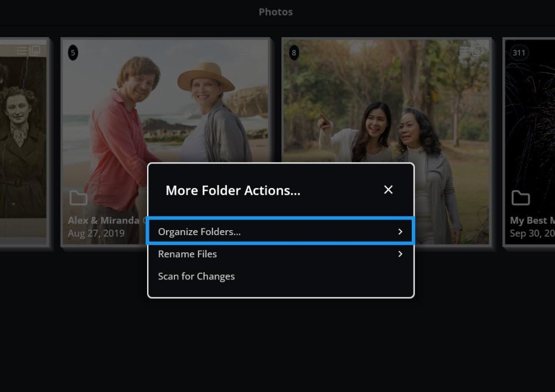Viewport: 555px width, 392px height.
Task: Toggle the select box on the park folder
Action: coord(478,50)
